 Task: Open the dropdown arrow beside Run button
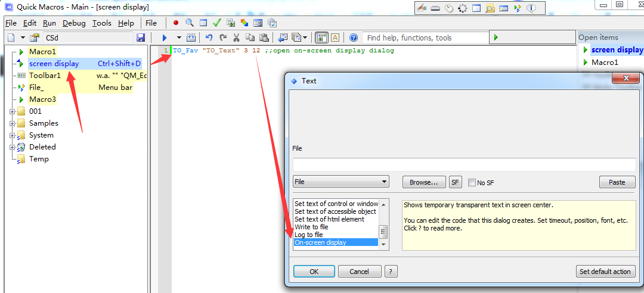(178, 38)
